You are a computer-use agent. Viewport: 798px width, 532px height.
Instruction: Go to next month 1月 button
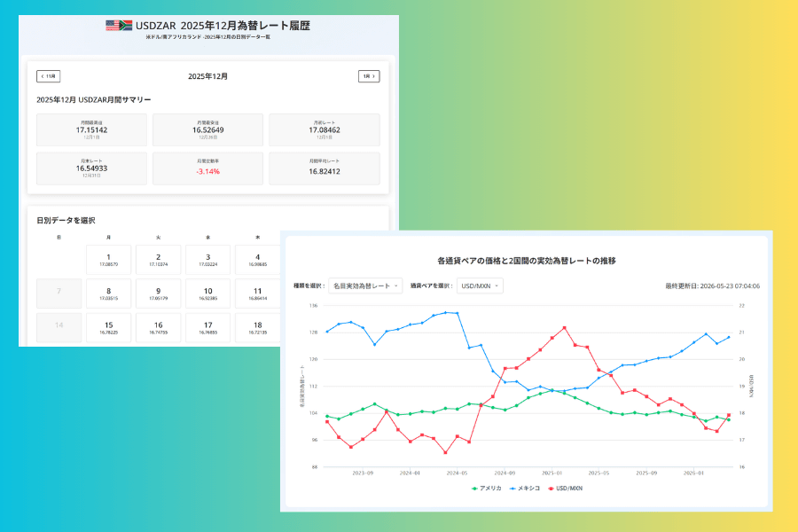pos(369,76)
